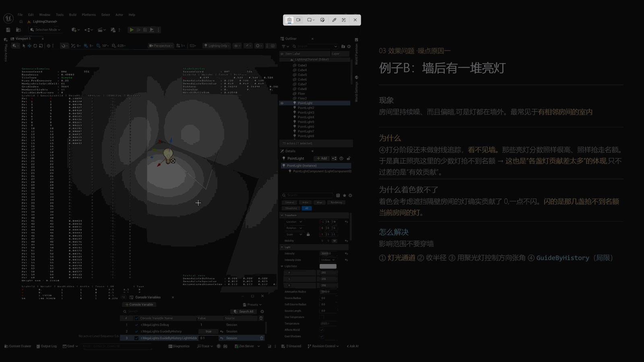Open the Build menu
Image resolution: width=644 pixels, height=362 pixels.
[72, 15]
